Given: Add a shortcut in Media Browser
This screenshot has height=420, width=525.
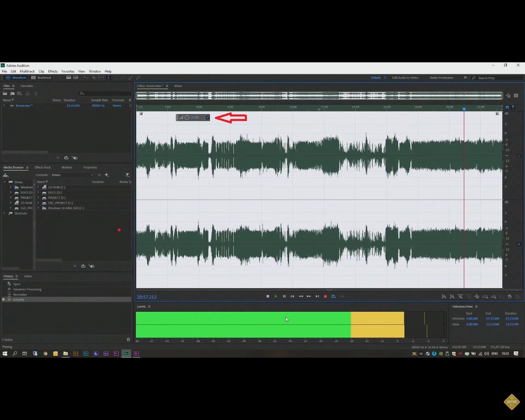Looking at the screenshot, I should tap(107, 175).
